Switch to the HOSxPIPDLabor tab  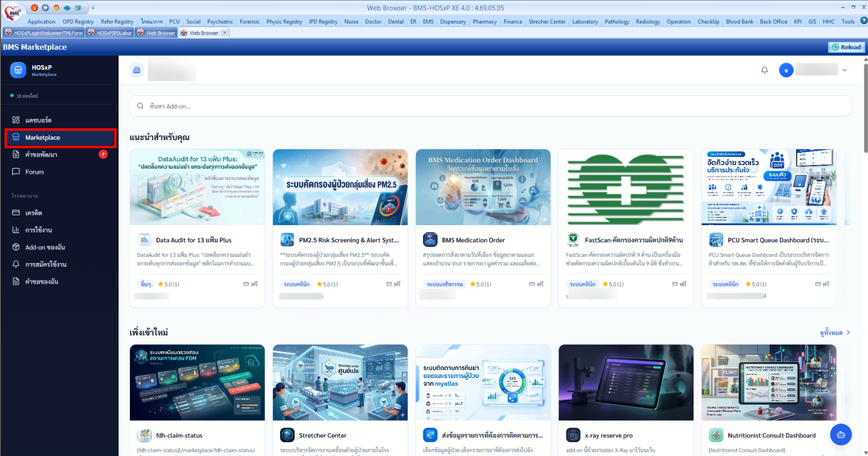[110, 33]
